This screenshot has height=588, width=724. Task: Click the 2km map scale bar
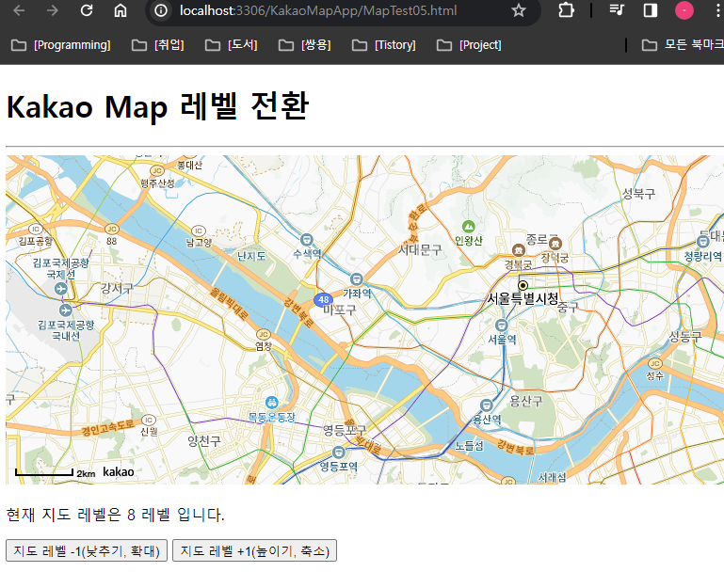44,472
